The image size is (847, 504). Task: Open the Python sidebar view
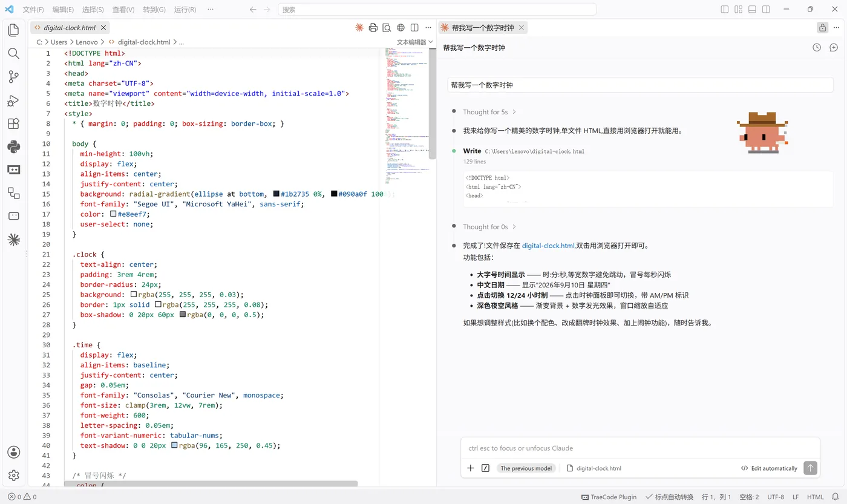(13, 146)
